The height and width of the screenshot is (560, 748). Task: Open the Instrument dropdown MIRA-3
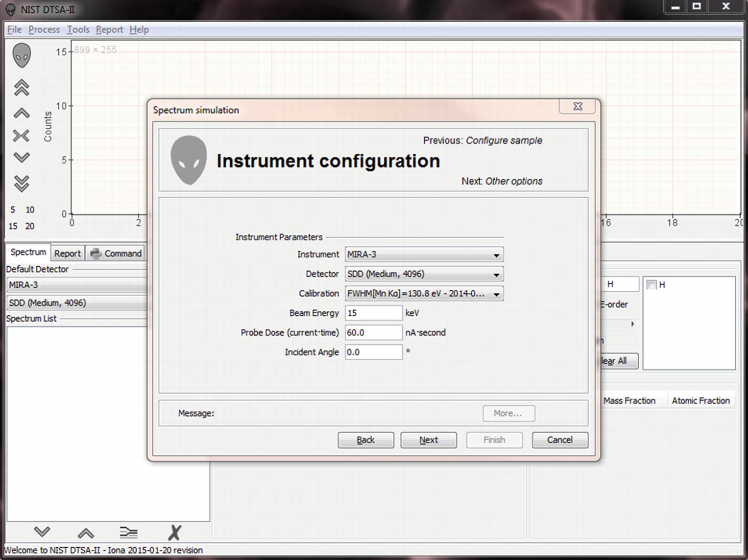[424, 255]
